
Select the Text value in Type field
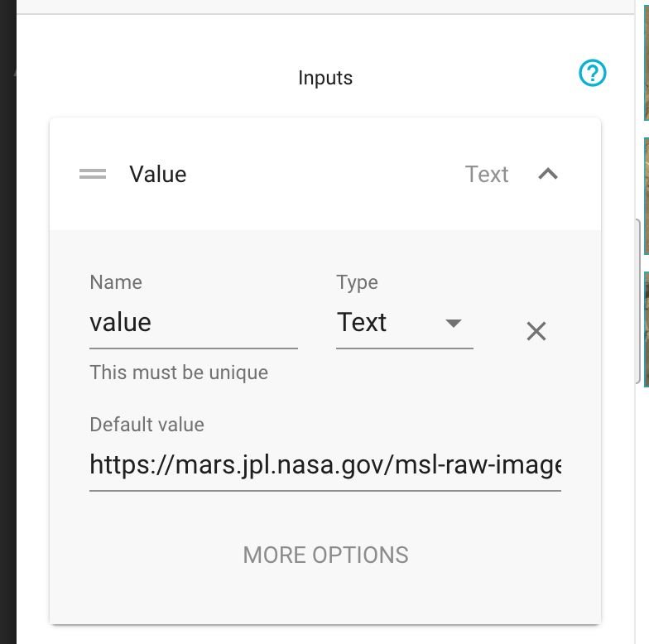362,323
